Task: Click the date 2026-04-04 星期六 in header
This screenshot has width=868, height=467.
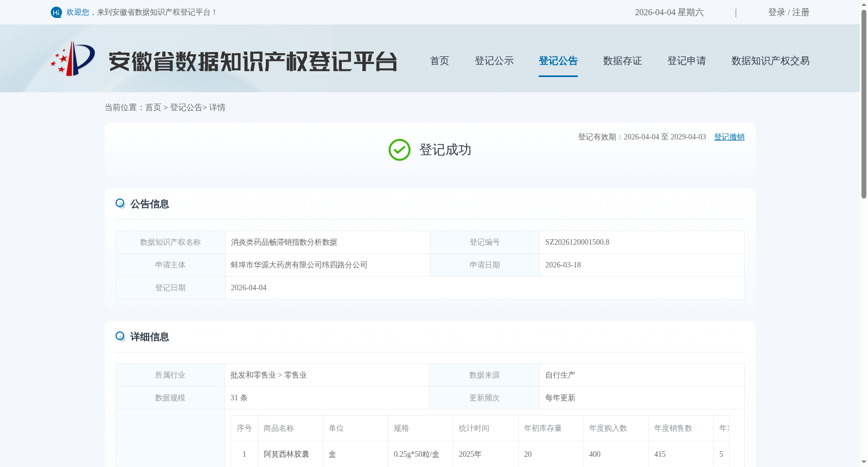Action: tap(669, 12)
